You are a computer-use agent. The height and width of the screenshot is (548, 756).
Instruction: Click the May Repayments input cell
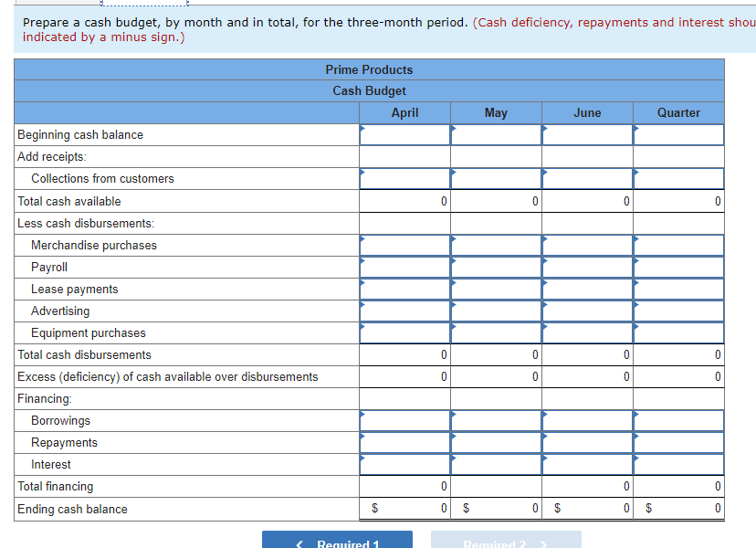(x=496, y=442)
